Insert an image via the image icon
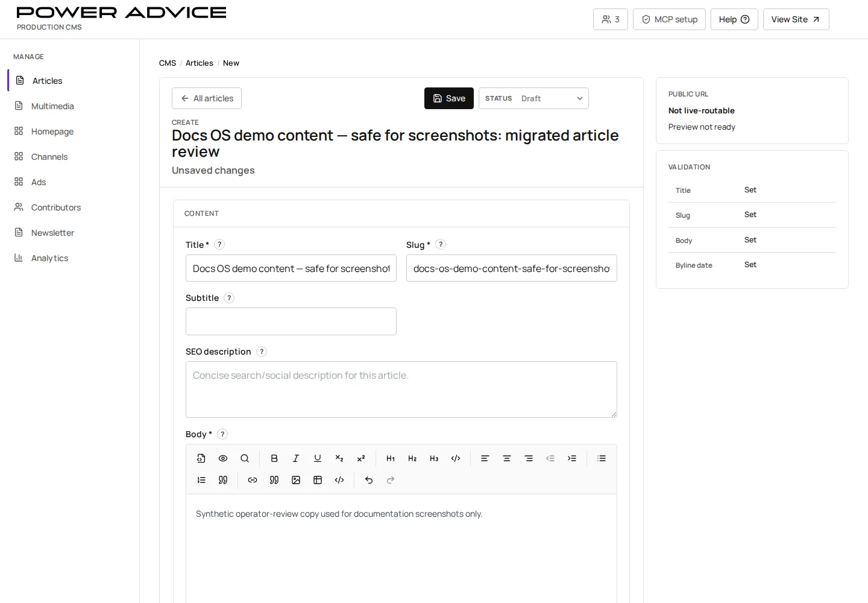Screen dimensions: 868x603 click(296, 480)
